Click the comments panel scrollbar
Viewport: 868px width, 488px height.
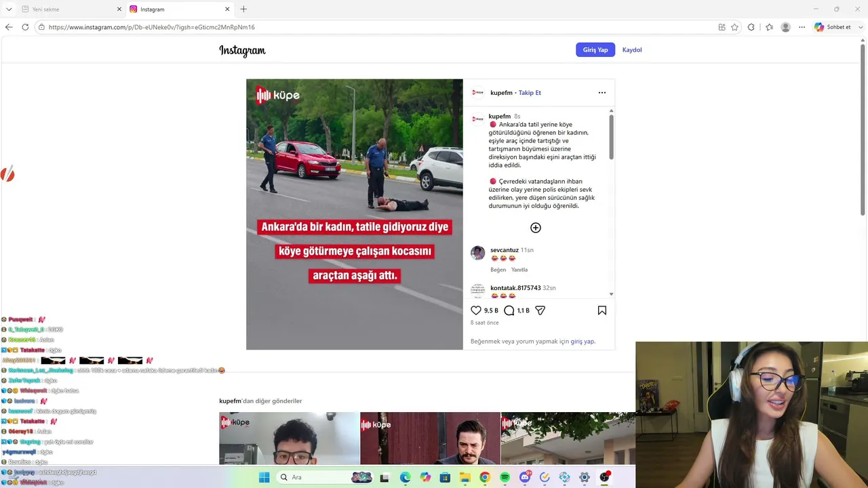tap(611, 138)
